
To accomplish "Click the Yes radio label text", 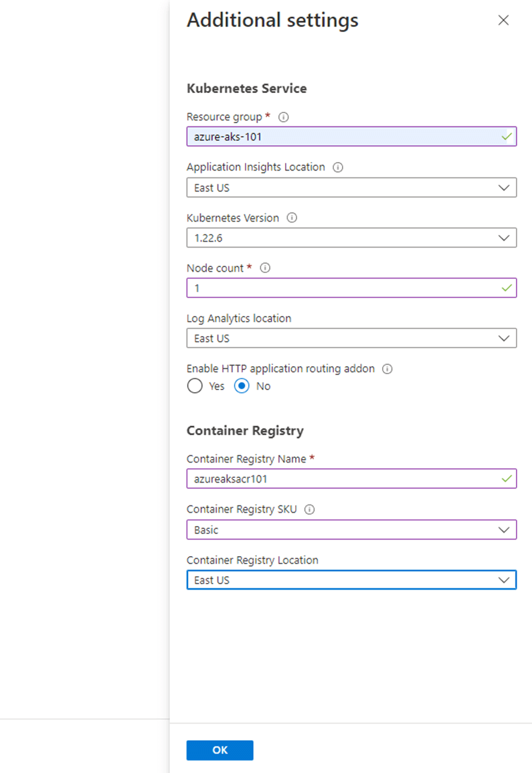I will [217, 386].
